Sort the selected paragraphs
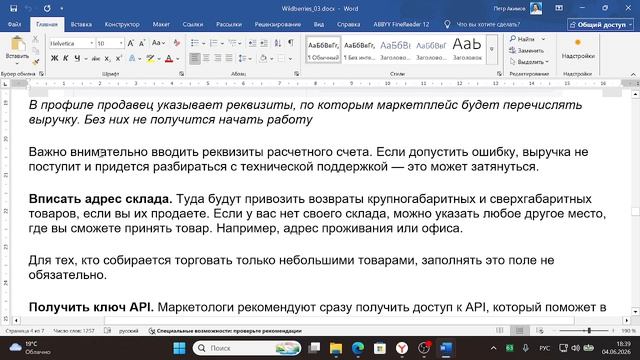640x360 pixels. [x=278, y=43]
